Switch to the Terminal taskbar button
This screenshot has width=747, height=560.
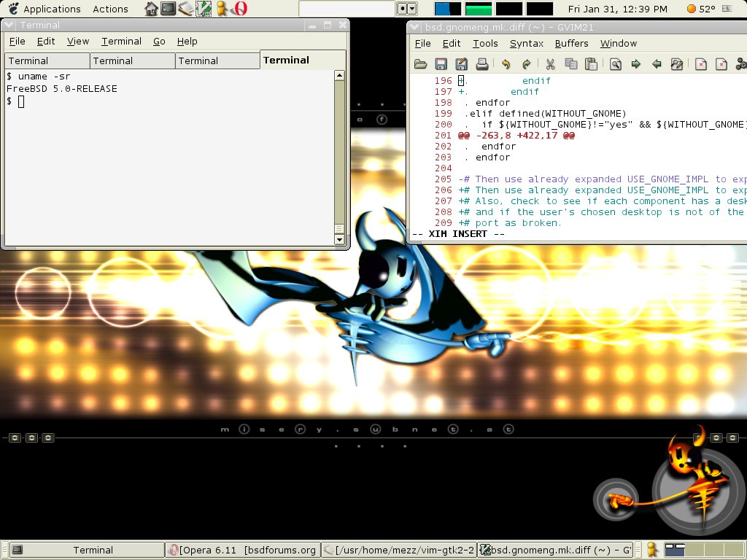[x=88, y=550]
